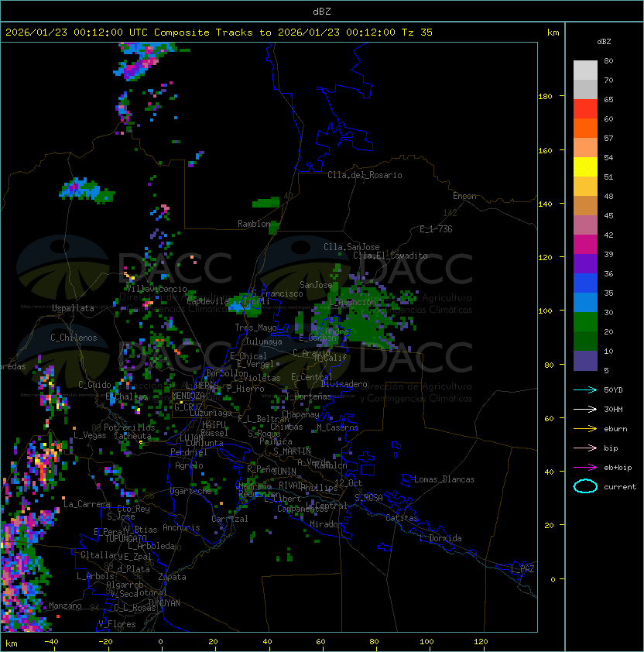Click the 'Tz 35' header value

click(x=417, y=33)
